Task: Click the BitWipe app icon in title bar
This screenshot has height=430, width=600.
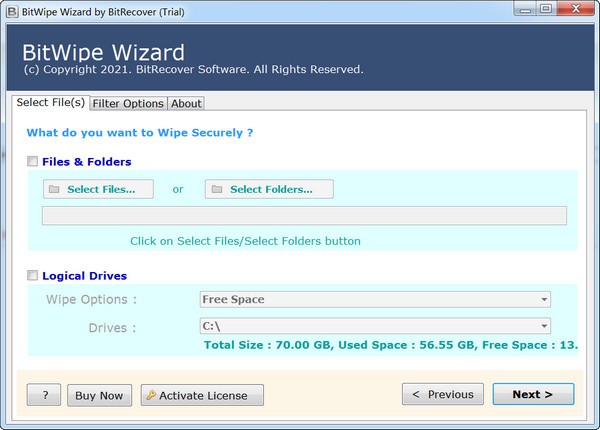Action: pyautogui.click(x=12, y=12)
